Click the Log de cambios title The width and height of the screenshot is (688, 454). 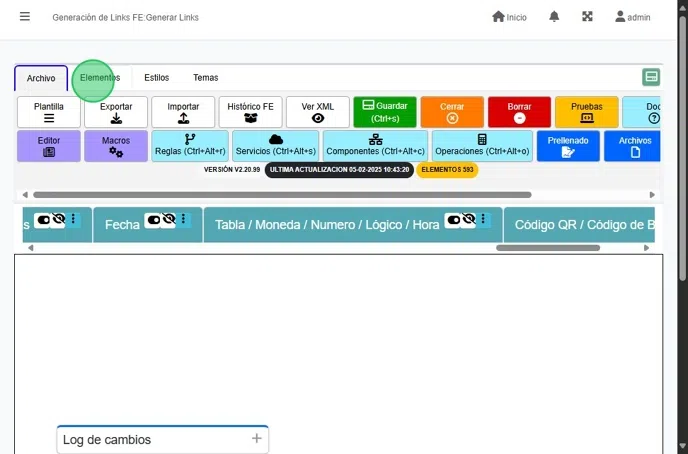pos(107,440)
